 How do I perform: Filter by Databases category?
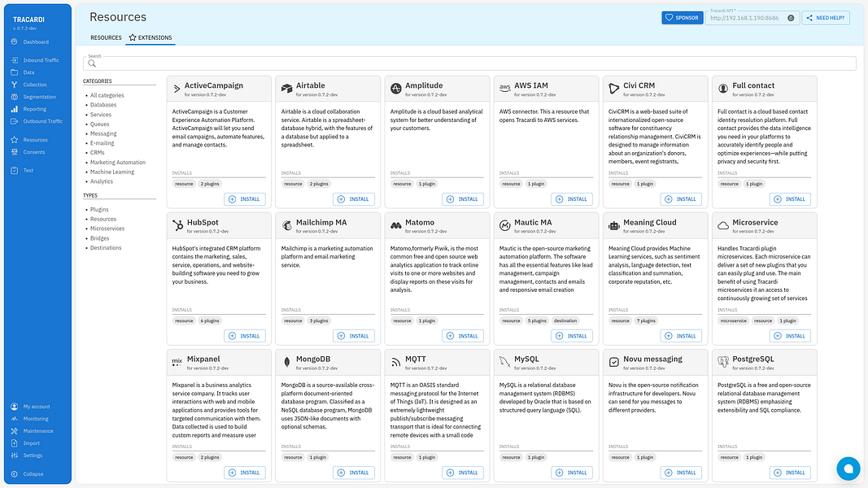tap(103, 105)
